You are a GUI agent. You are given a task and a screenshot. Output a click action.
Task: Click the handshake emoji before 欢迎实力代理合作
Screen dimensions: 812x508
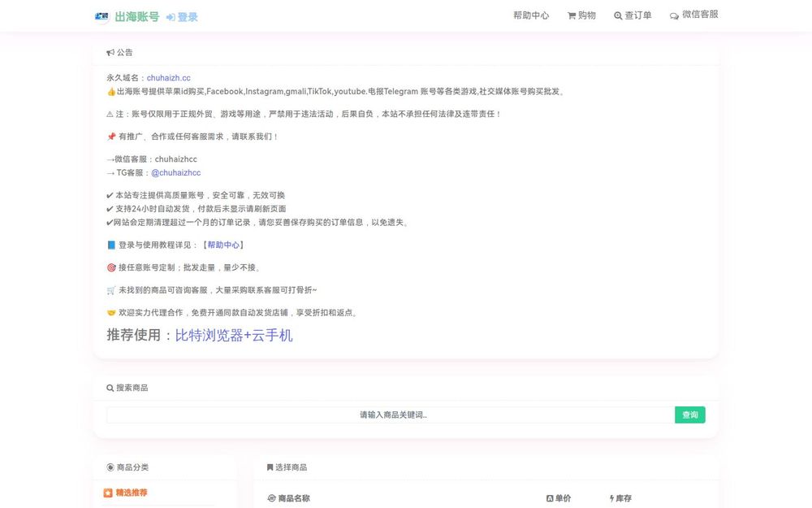tap(110, 313)
